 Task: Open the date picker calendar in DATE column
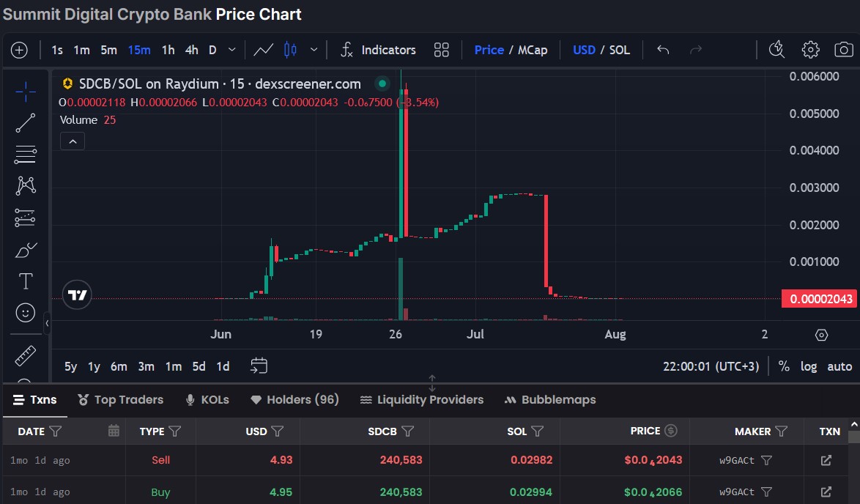coord(114,431)
